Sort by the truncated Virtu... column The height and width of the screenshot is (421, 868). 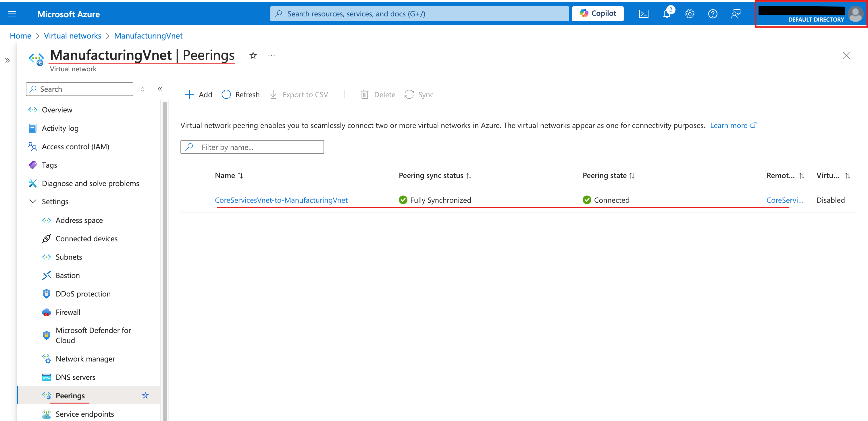point(833,175)
